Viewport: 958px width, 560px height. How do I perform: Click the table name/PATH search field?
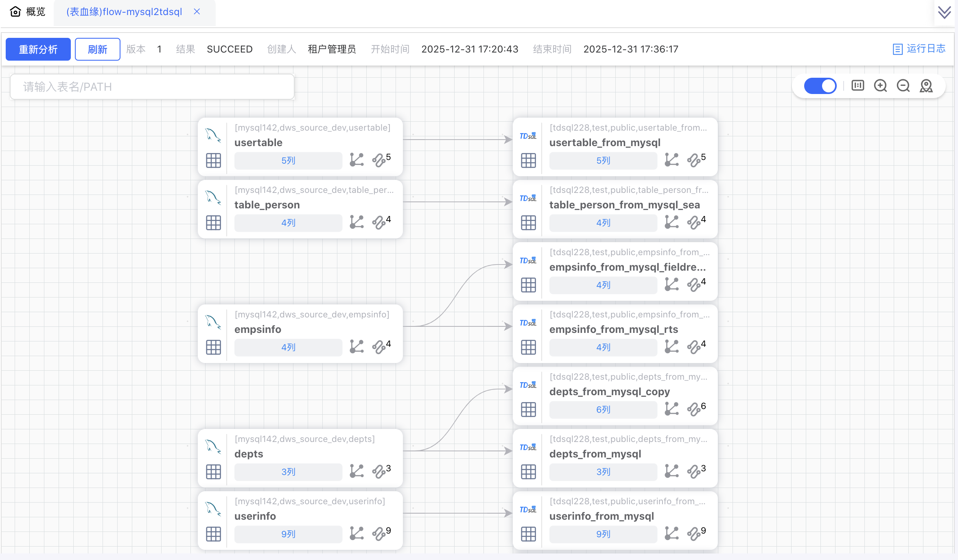click(x=152, y=87)
